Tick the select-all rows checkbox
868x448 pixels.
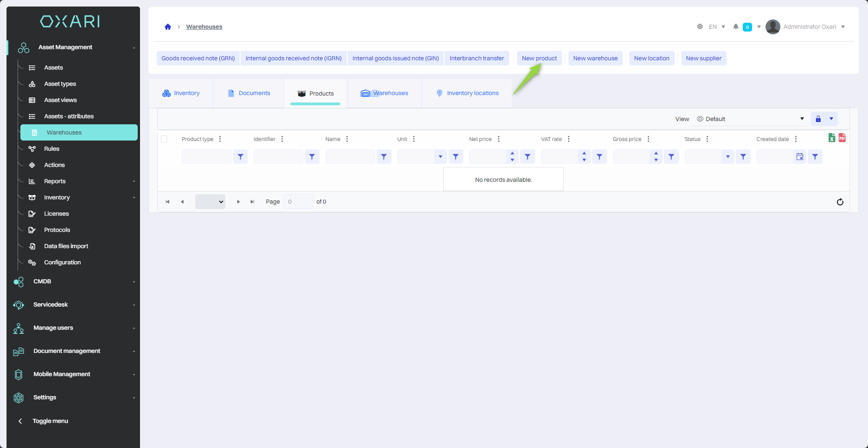tap(164, 139)
